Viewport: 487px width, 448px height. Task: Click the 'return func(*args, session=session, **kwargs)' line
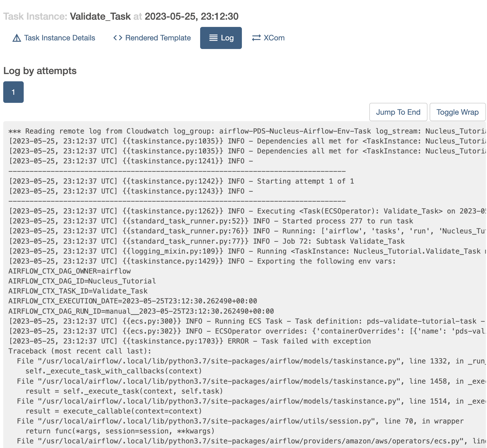coord(120,431)
